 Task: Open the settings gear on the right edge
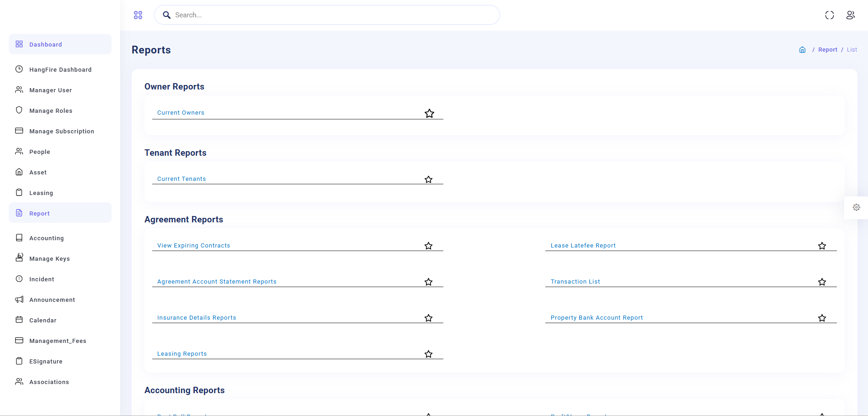coord(857,207)
